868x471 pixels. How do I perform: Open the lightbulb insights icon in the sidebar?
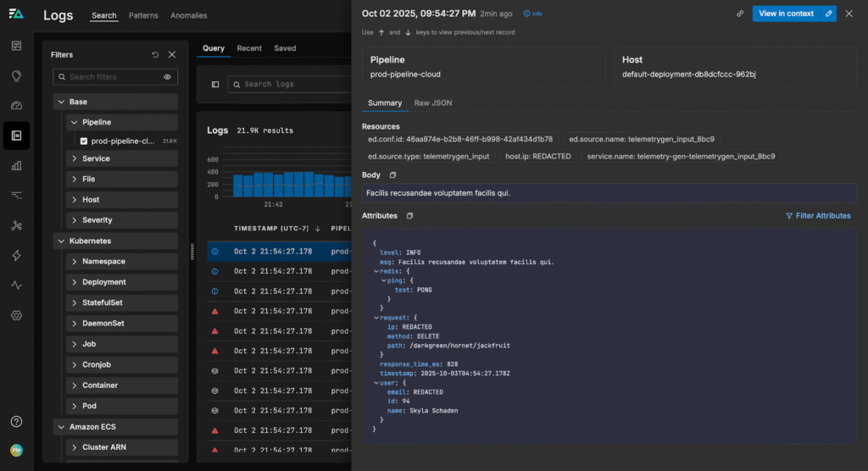tap(16, 75)
